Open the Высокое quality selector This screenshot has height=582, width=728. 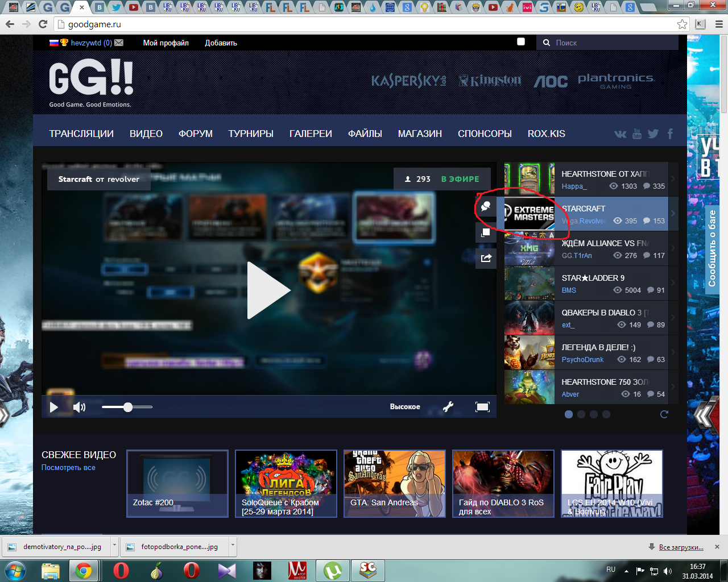tap(405, 406)
